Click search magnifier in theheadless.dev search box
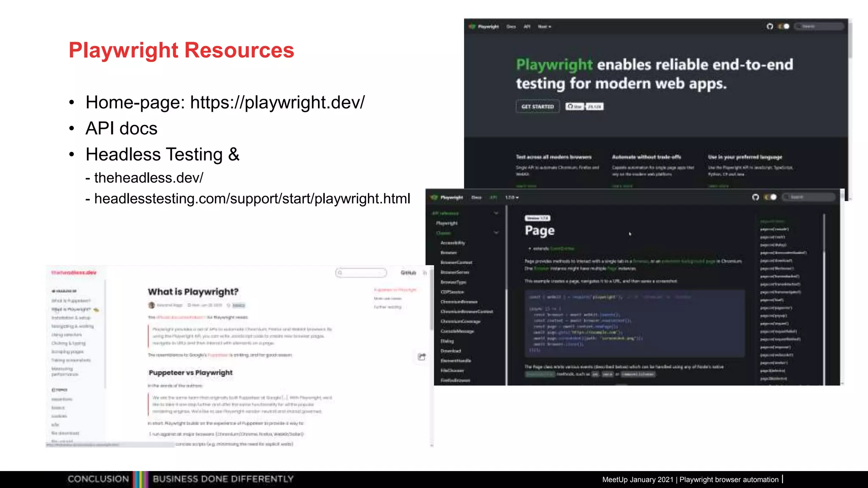Screen dimensions: 868x488 coord(340,273)
